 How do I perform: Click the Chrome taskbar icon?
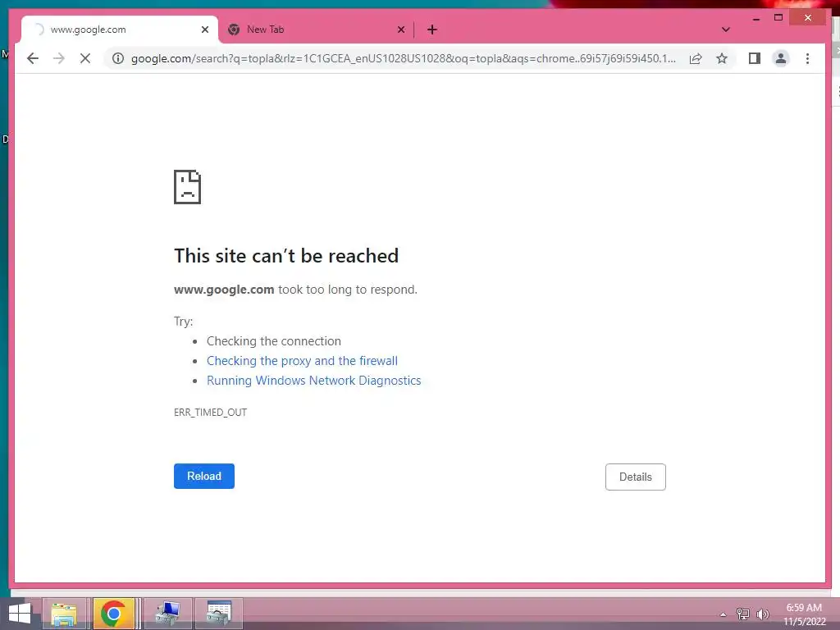(113, 614)
